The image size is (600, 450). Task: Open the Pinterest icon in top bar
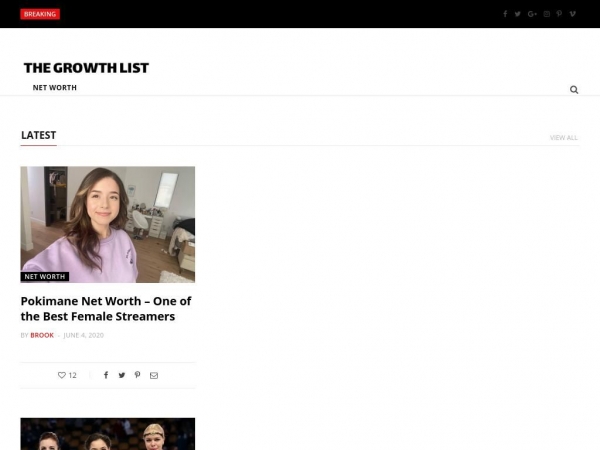click(x=559, y=14)
